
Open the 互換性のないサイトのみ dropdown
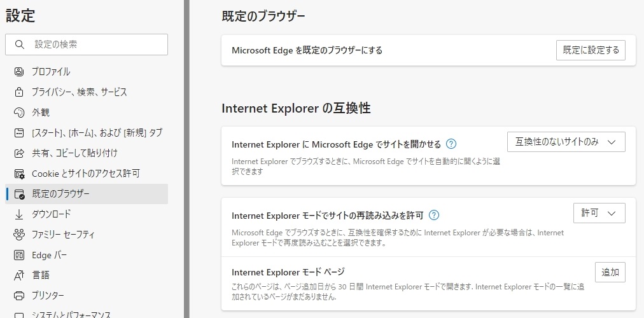pos(566,142)
